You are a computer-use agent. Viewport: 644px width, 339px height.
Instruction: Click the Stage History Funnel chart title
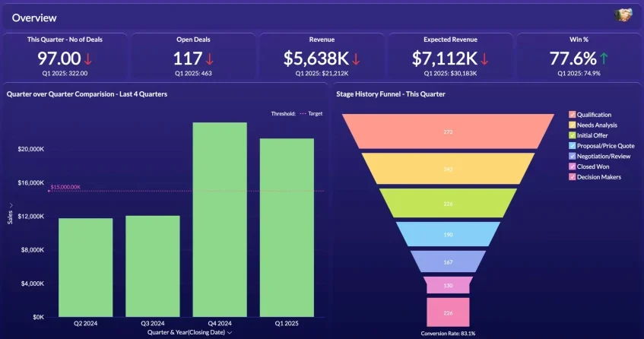(x=391, y=94)
